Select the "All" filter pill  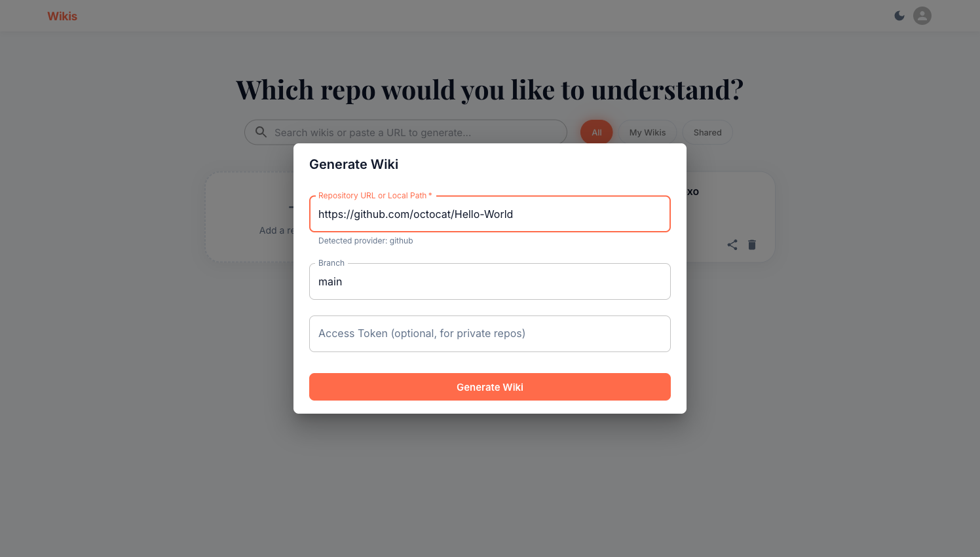[x=596, y=132]
